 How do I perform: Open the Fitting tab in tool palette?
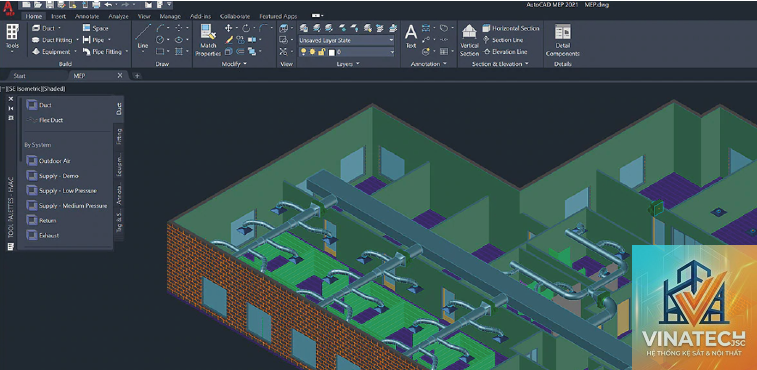119,137
